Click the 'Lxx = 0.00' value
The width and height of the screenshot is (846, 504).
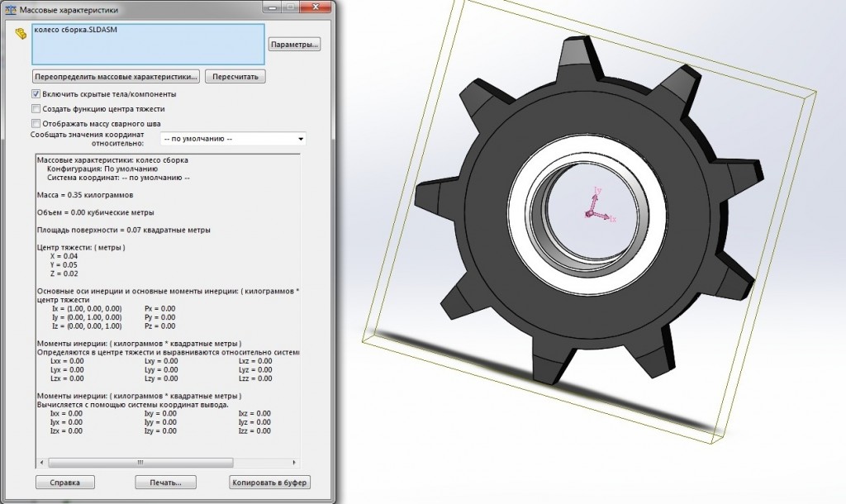pyautogui.click(x=67, y=361)
